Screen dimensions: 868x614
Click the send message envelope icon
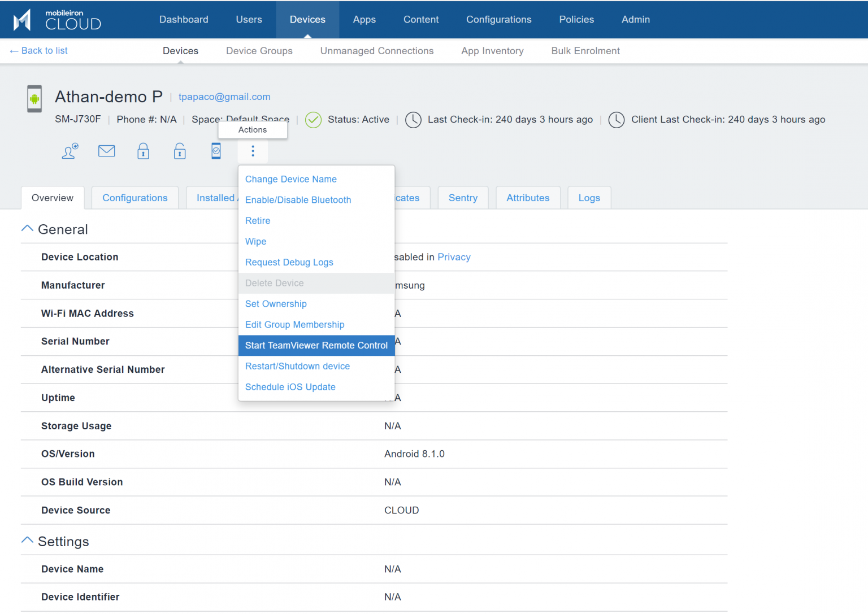(106, 151)
